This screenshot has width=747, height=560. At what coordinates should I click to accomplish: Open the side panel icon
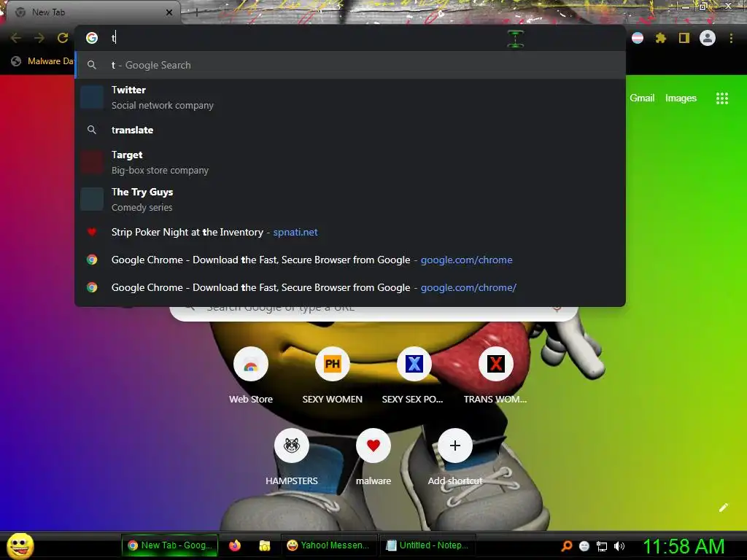click(684, 38)
